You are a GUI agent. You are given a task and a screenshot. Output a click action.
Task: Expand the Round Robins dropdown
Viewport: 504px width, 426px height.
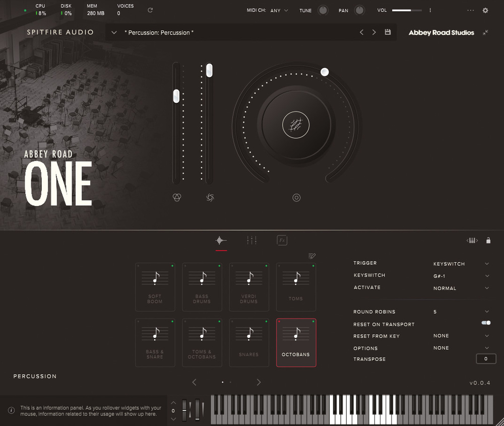pyautogui.click(x=461, y=312)
